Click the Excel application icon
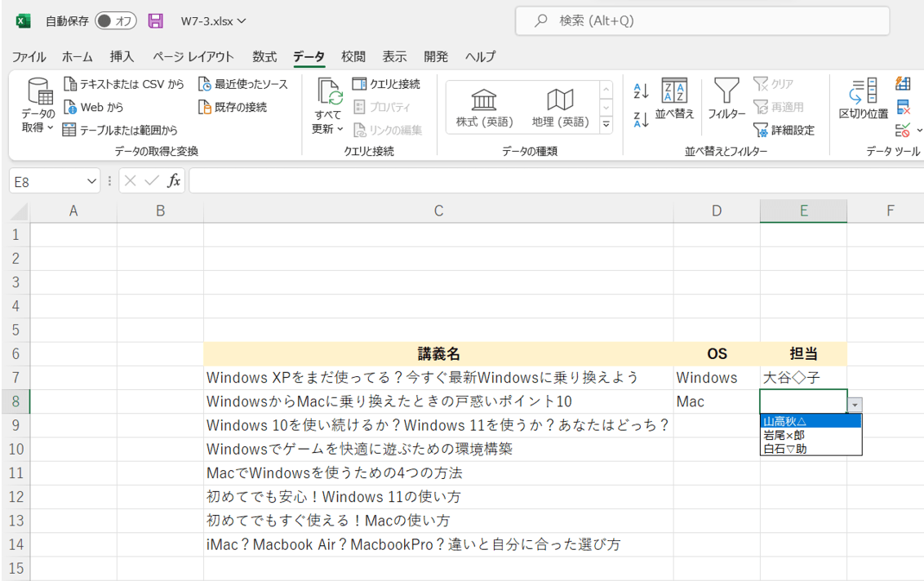Viewport: 924px width, 581px height. tap(23, 21)
